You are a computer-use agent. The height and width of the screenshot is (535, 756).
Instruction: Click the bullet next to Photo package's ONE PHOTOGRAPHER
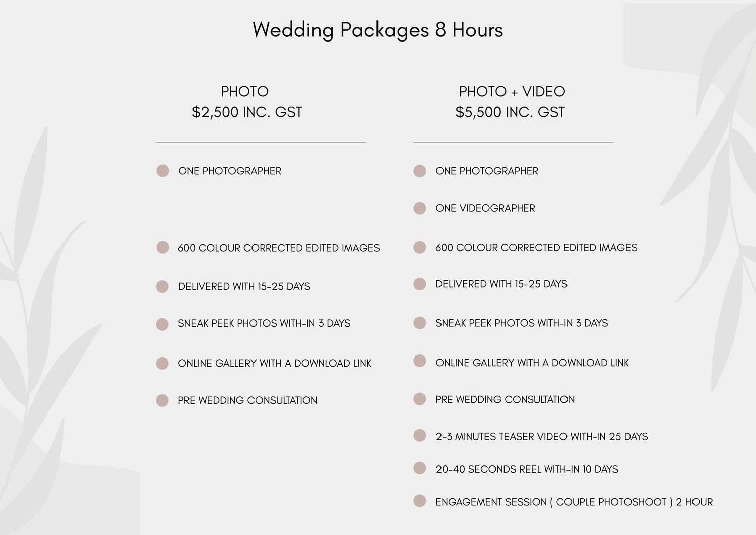pyautogui.click(x=163, y=171)
